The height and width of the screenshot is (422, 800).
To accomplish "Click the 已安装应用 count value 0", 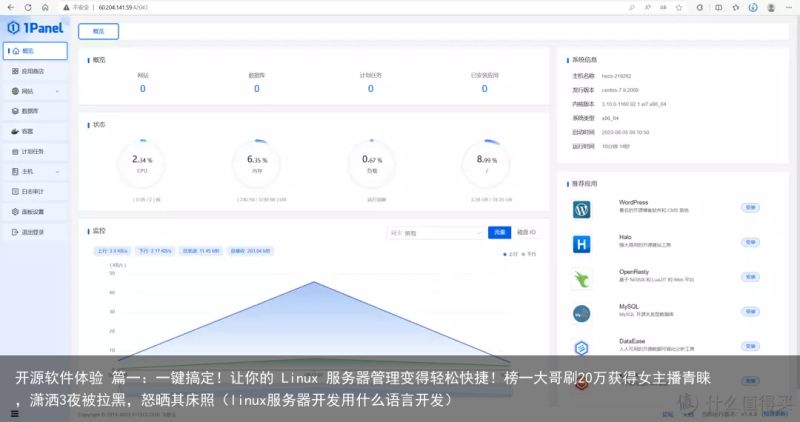I will tap(484, 89).
